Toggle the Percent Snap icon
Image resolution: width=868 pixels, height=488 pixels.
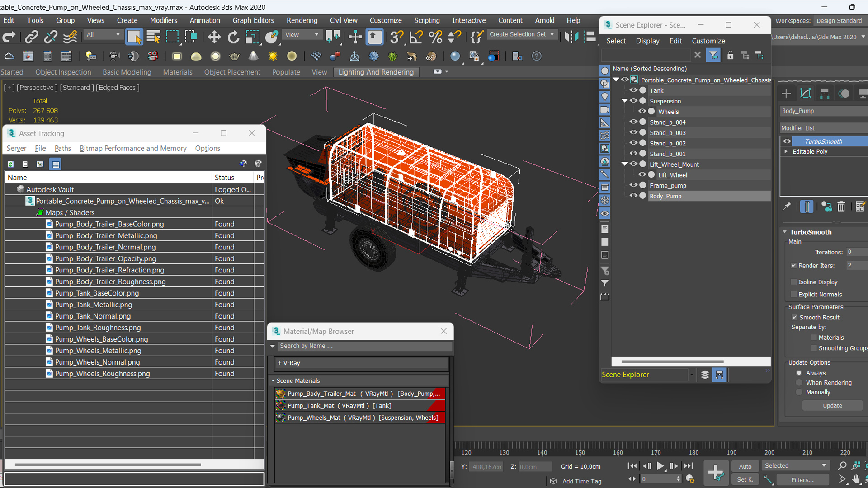(435, 37)
